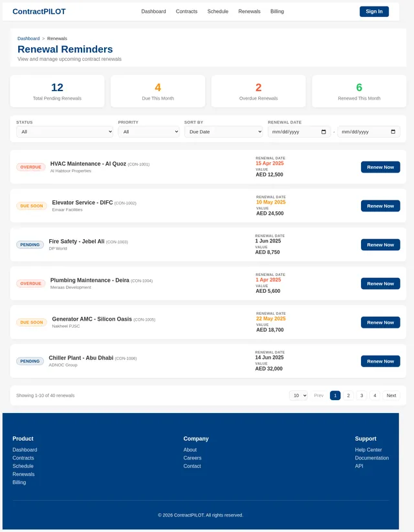Screen dimensions: 414x532
Task: Select current page 1 in pagination
Action: [335, 395]
